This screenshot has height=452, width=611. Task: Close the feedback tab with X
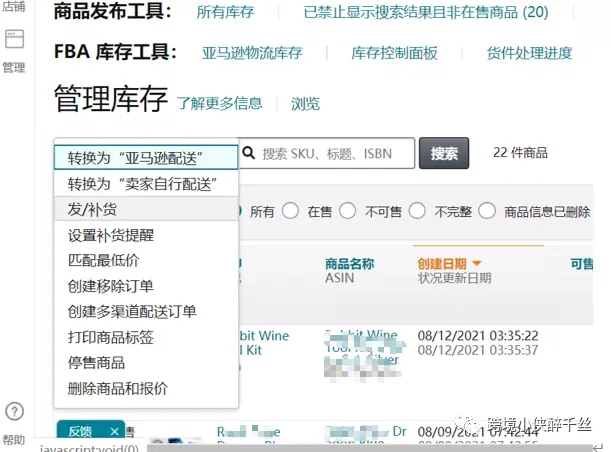pos(114,431)
